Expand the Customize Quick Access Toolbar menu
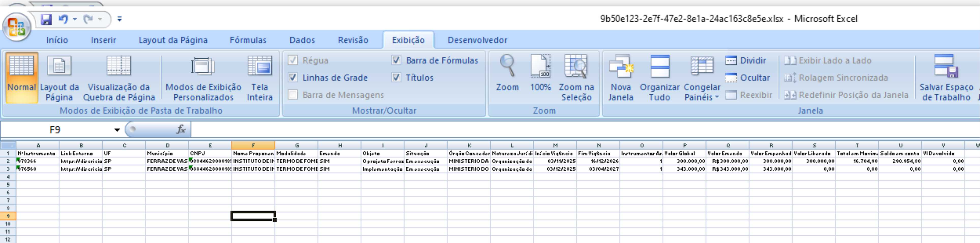Image resolution: width=980 pixels, height=243 pixels. (x=120, y=19)
